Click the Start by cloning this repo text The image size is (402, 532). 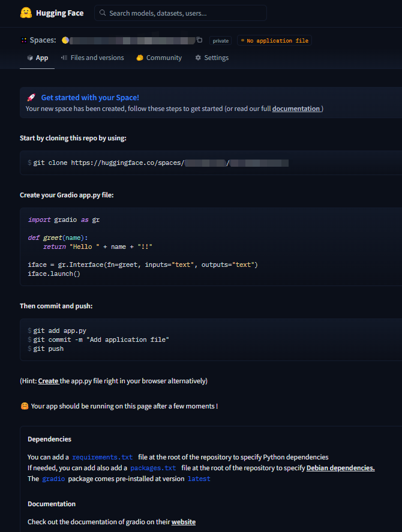point(73,138)
